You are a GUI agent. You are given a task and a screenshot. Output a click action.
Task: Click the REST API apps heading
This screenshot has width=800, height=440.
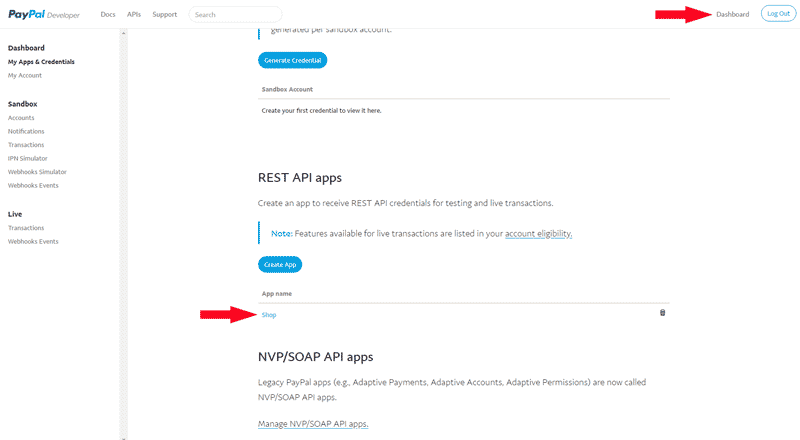click(x=300, y=178)
